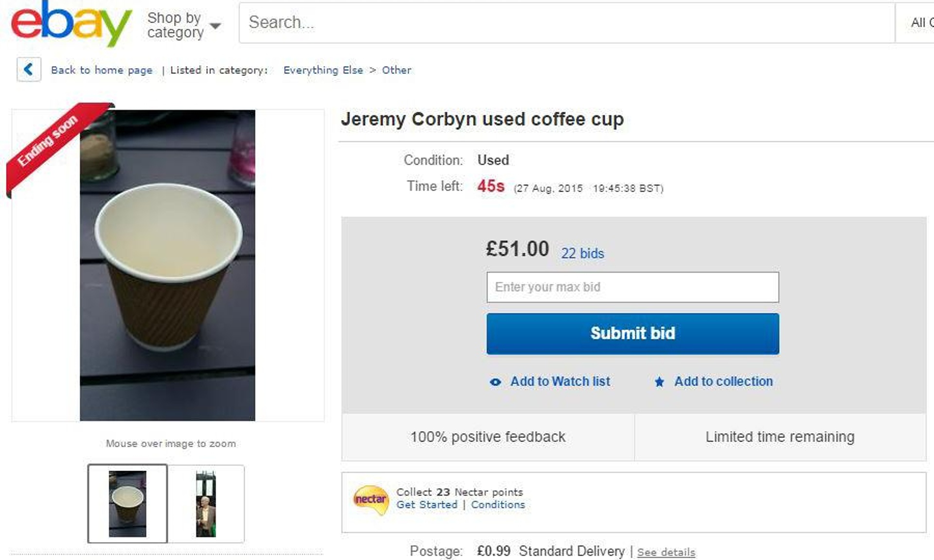The height and width of the screenshot is (560, 934).
Task: Select the coffee cup thumbnail
Action: click(127, 504)
